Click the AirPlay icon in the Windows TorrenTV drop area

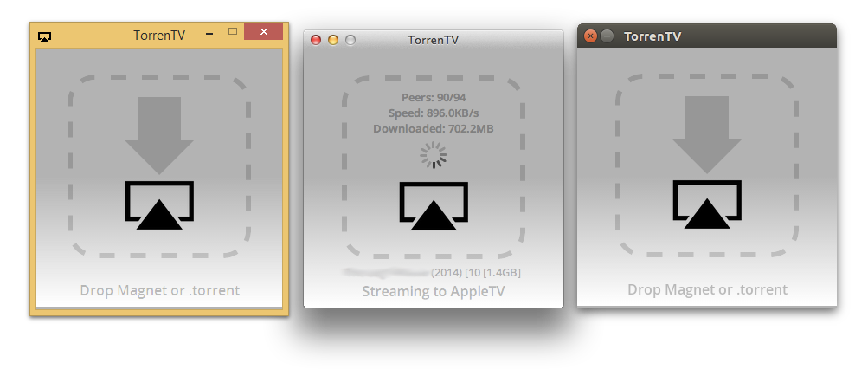click(159, 205)
